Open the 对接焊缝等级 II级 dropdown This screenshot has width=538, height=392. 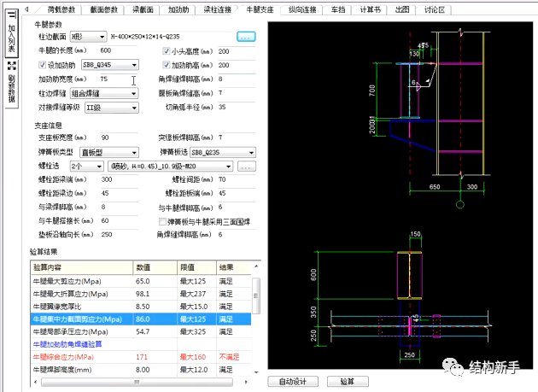112,108
